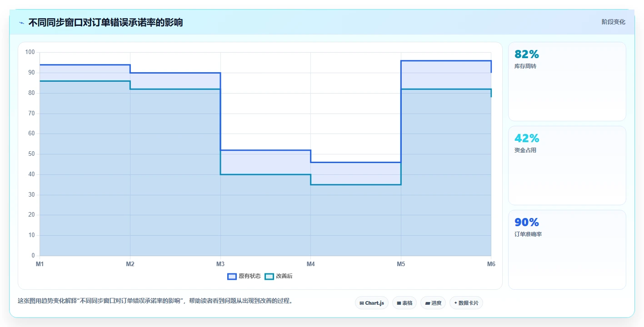Click the 订单准确率 label text

(528, 234)
